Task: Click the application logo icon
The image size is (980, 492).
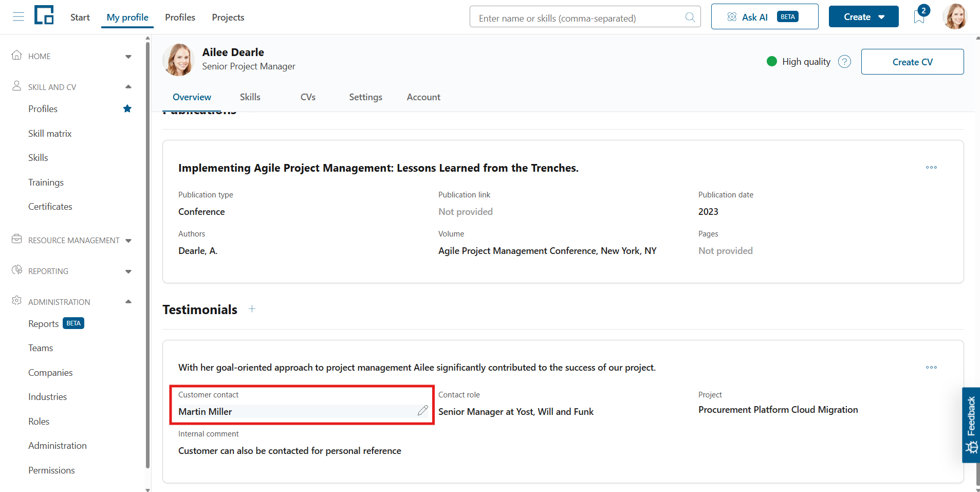Action: (x=44, y=15)
